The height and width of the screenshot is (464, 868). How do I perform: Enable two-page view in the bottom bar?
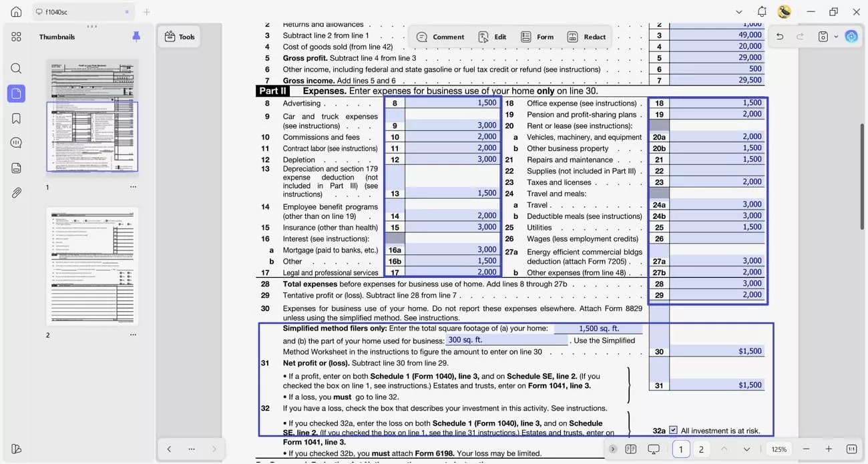tap(630, 449)
